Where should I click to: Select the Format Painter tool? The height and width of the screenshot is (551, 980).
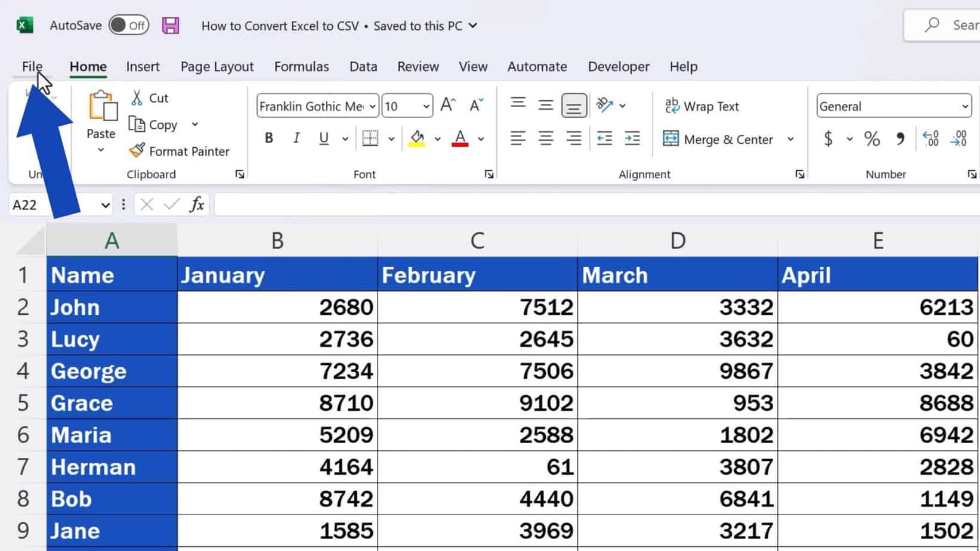180,151
